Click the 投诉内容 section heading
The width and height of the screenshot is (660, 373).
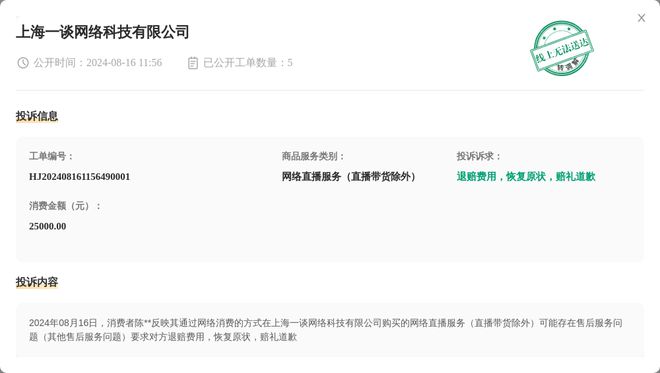click(x=37, y=282)
